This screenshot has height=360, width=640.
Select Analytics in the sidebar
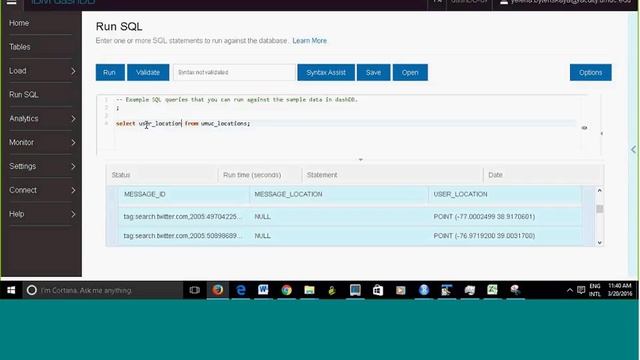point(24,119)
